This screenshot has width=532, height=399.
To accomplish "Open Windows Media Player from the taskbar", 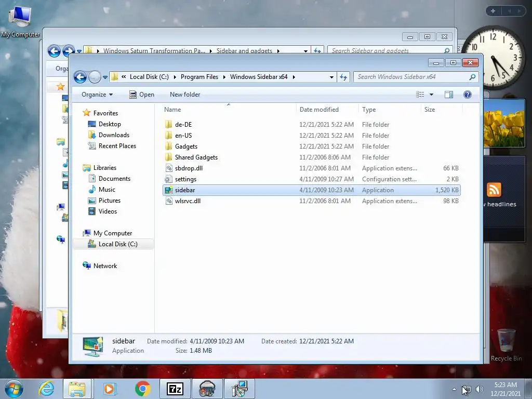I will coord(109,389).
